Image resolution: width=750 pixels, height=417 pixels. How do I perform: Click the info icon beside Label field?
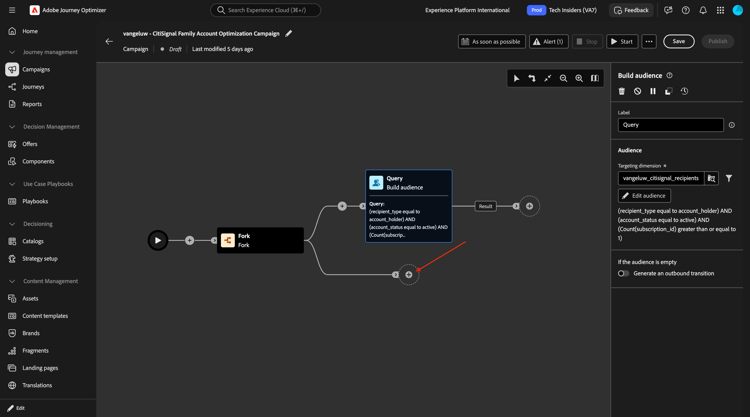point(732,125)
